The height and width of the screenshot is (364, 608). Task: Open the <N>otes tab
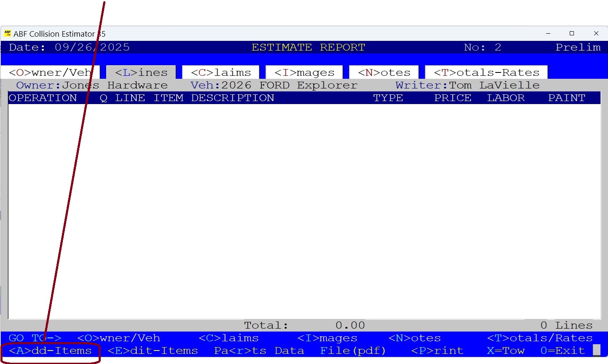click(x=383, y=72)
